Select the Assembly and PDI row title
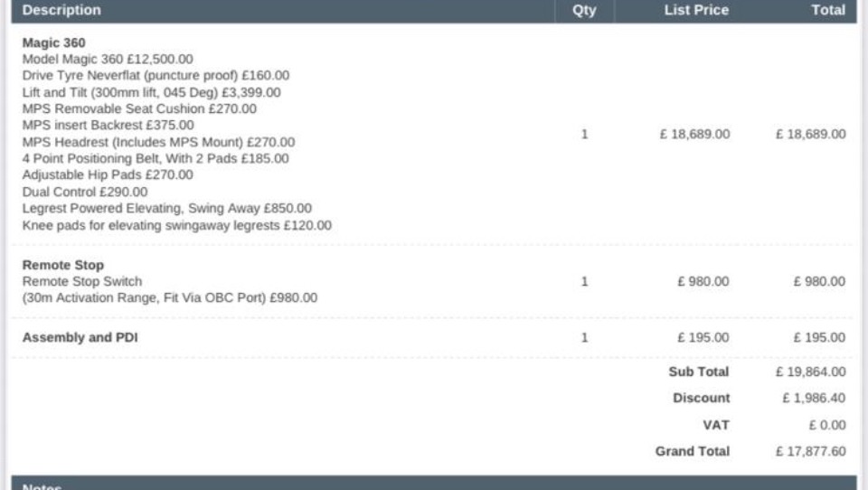Viewport: 868px width, 490px height. point(80,337)
